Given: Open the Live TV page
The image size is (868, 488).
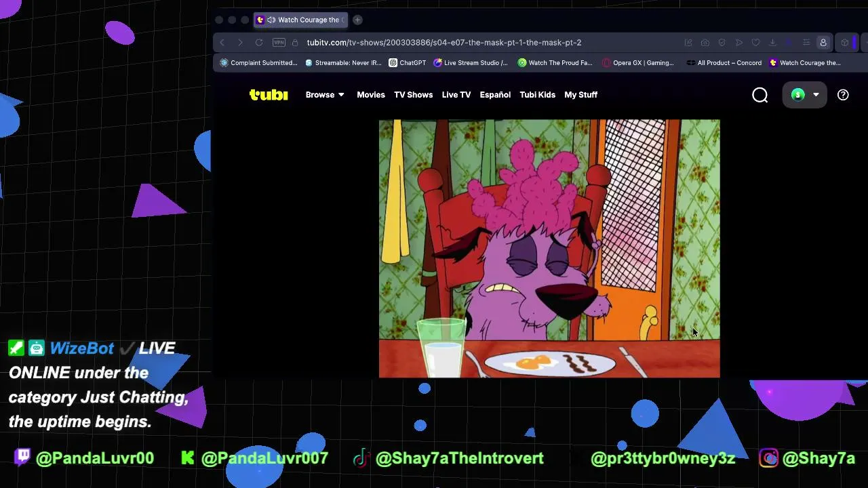Looking at the screenshot, I should (x=456, y=95).
